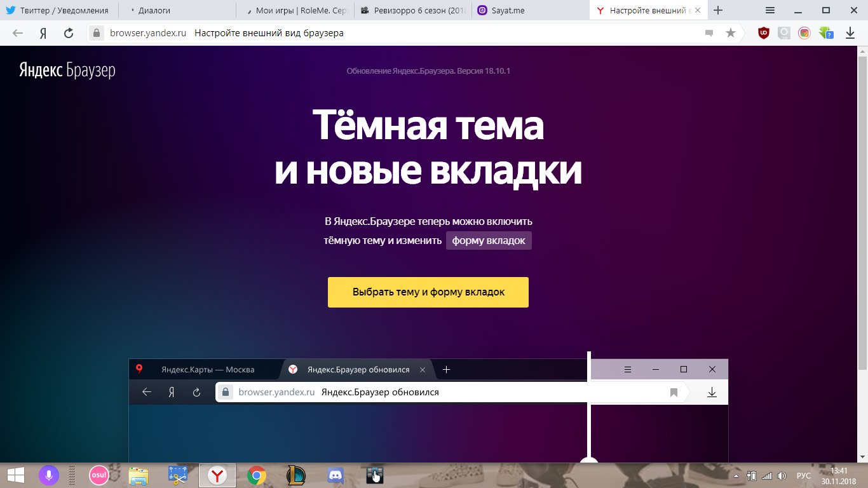This screenshot has height=488, width=868.
Task: Open the uBlock Origin extension
Action: [764, 33]
